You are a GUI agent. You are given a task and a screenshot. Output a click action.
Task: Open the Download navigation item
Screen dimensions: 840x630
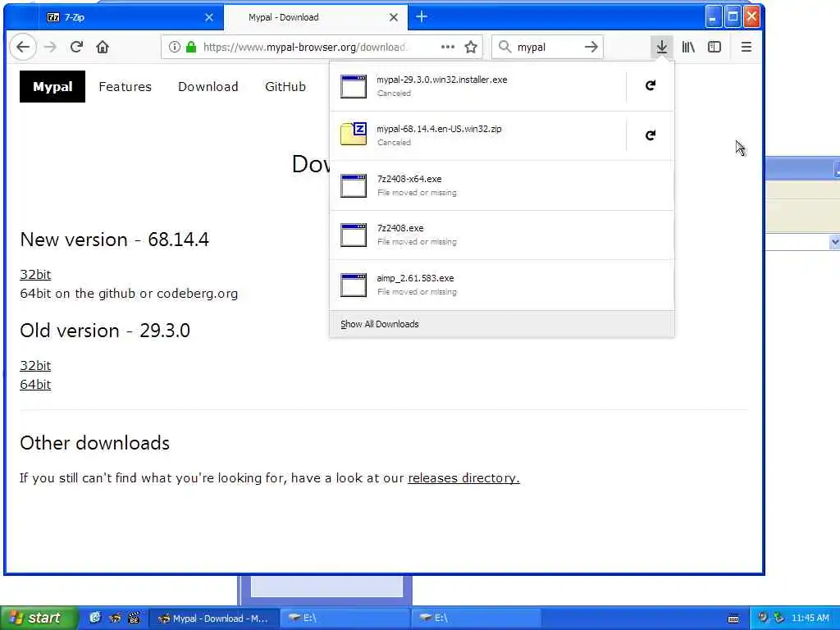pos(208,87)
